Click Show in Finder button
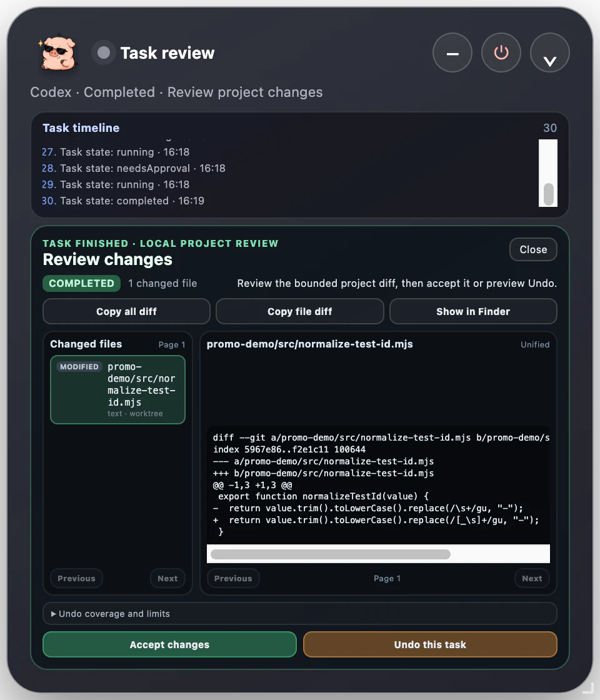600x700 pixels. [472, 311]
